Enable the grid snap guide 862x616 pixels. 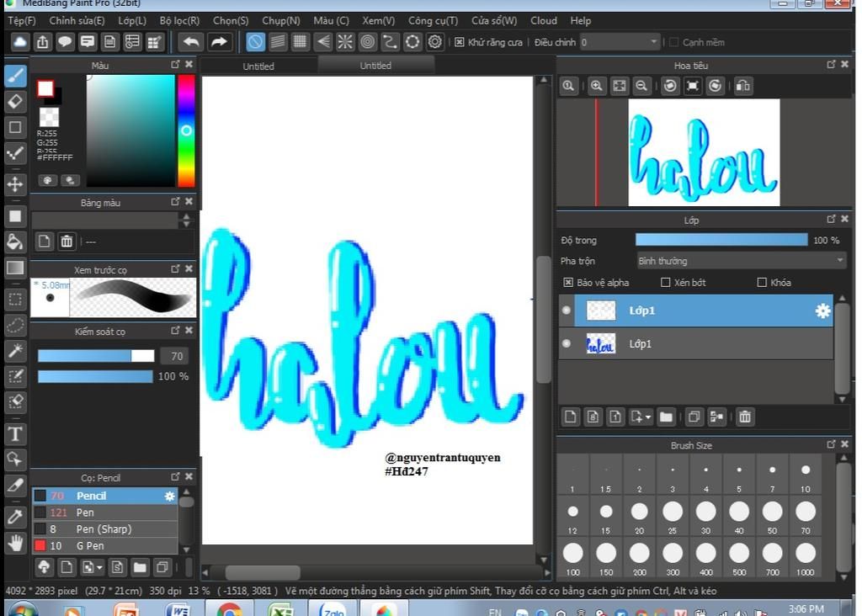(301, 42)
